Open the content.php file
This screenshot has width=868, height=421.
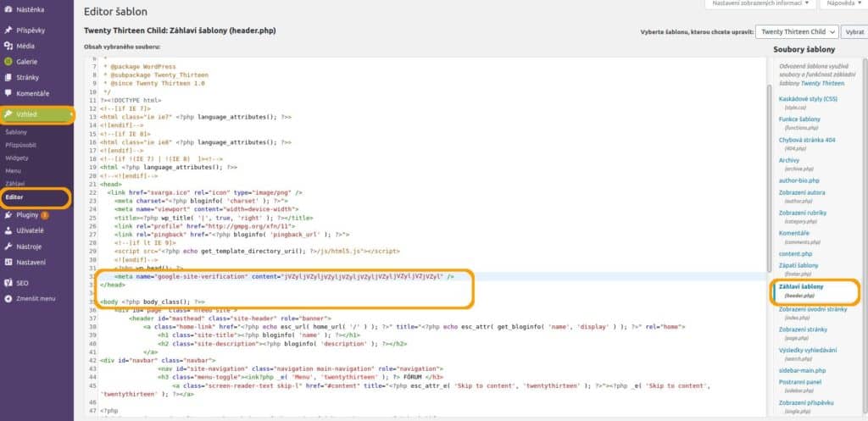pos(795,253)
